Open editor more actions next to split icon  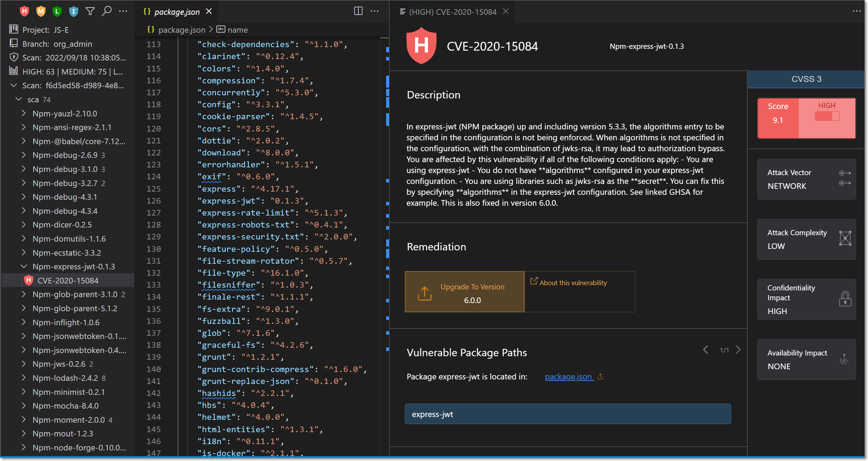375,11
